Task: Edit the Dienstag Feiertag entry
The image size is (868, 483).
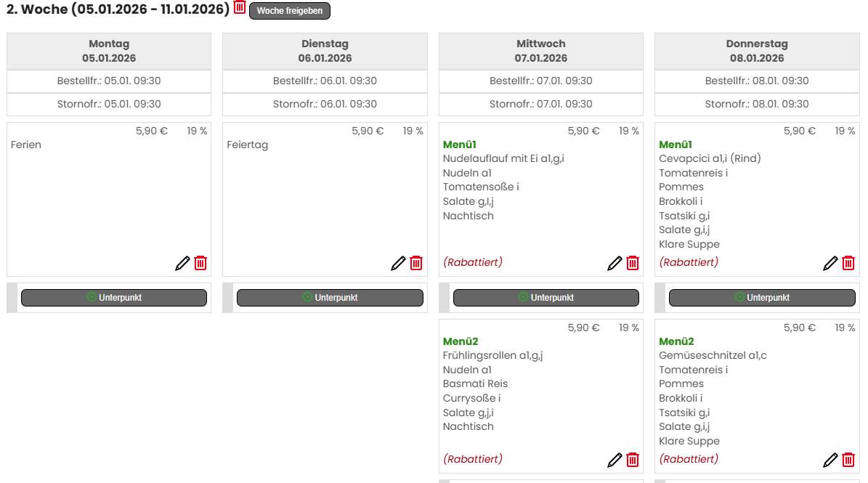Action: (x=398, y=263)
